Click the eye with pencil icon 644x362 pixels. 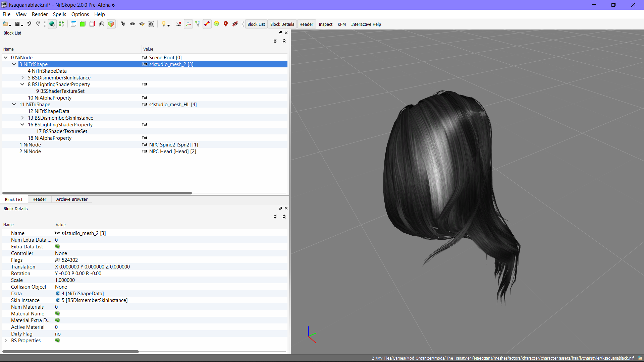point(142,24)
